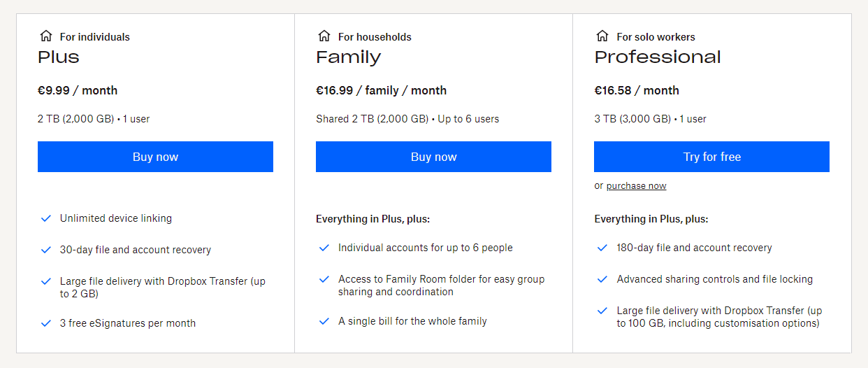Click the checkmark by the 2 GB Dropbox Transfer
This screenshot has width=868, height=368.
tap(46, 281)
